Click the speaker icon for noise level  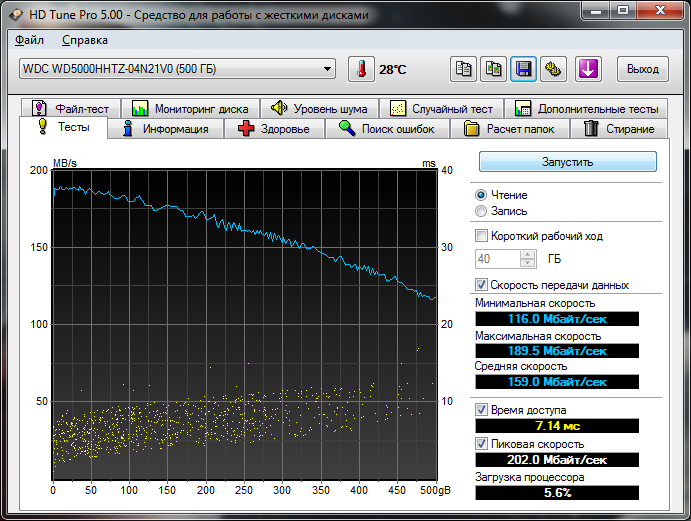tap(279, 108)
